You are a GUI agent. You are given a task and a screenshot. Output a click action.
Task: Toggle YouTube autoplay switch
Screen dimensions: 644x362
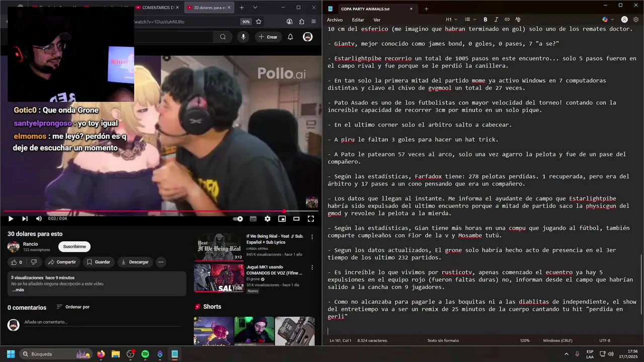(x=238, y=219)
